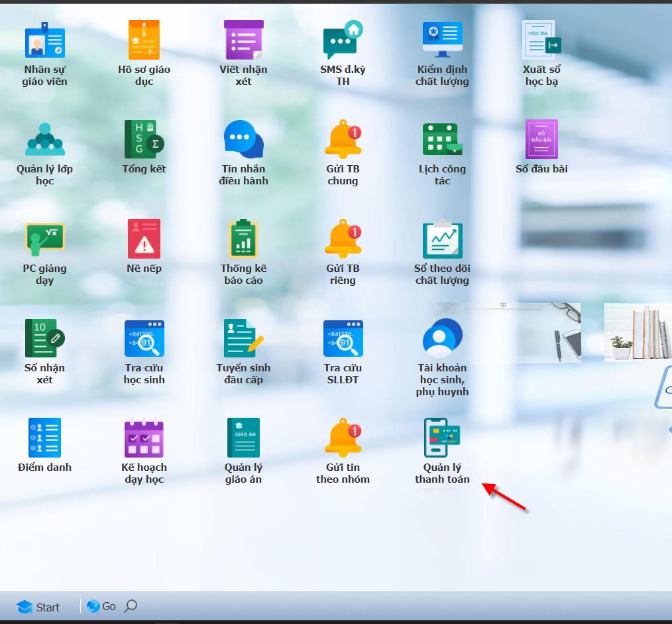This screenshot has width=672, height=624.
Task: Open SMS đ.kỳ TH icon
Action: click(x=343, y=41)
